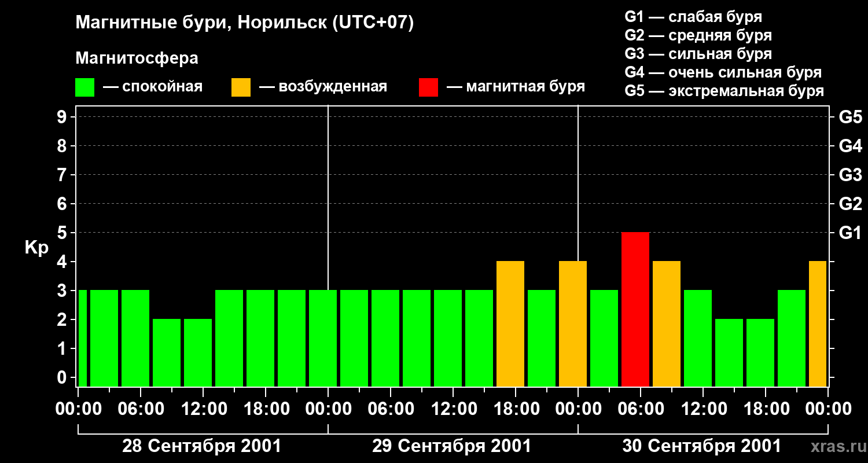
Task: Click the G3 tick label on the right axis
Action: point(850,175)
